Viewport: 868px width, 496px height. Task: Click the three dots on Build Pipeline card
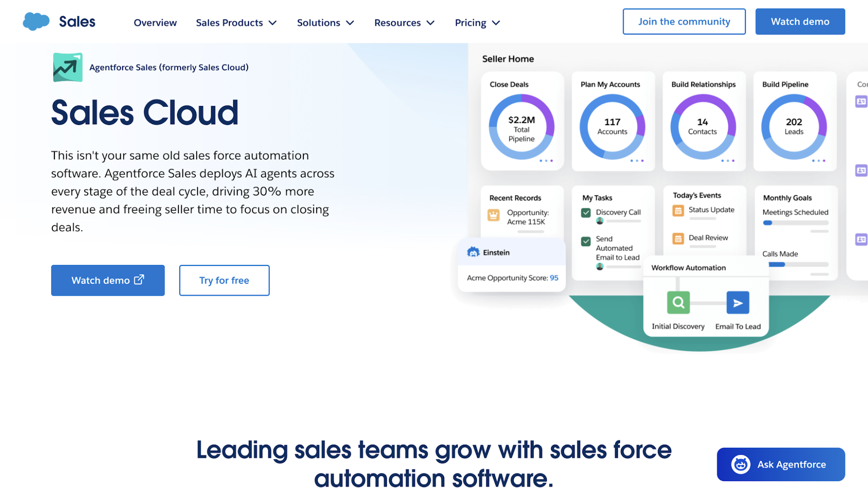pyautogui.click(x=818, y=161)
